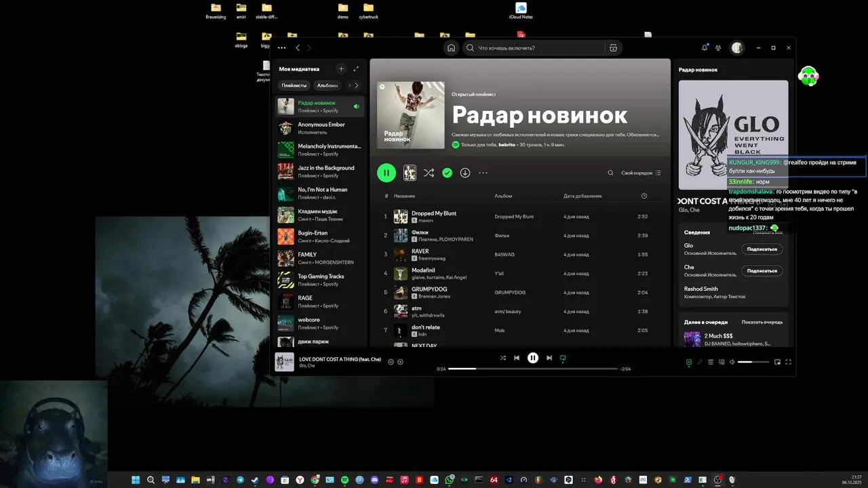This screenshot has width=868, height=488.
Task: Open the Friend Activity icon
Action: click(718, 48)
